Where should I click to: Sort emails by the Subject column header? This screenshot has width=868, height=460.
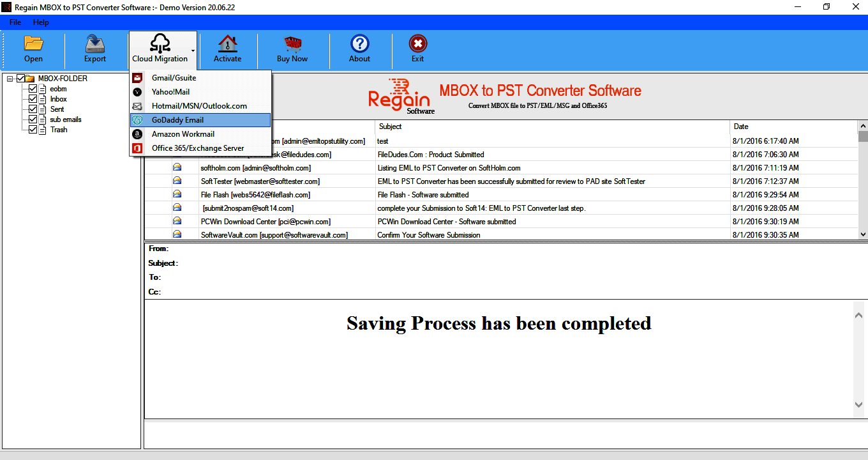click(x=552, y=126)
